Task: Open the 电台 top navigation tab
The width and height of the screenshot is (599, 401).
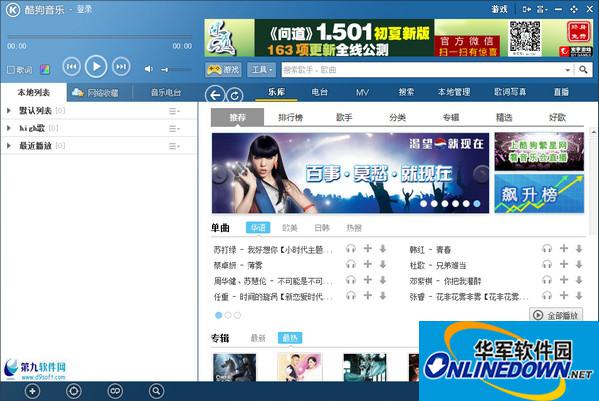Action: (319, 92)
